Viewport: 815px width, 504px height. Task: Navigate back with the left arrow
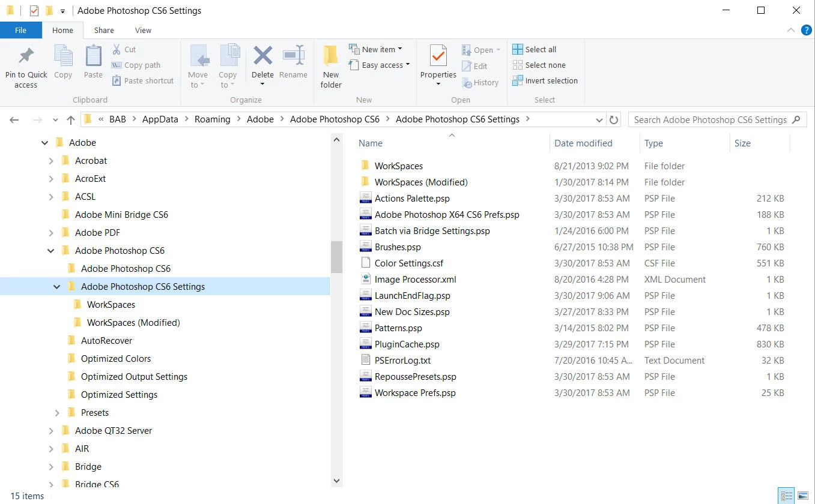[x=14, y=119]
